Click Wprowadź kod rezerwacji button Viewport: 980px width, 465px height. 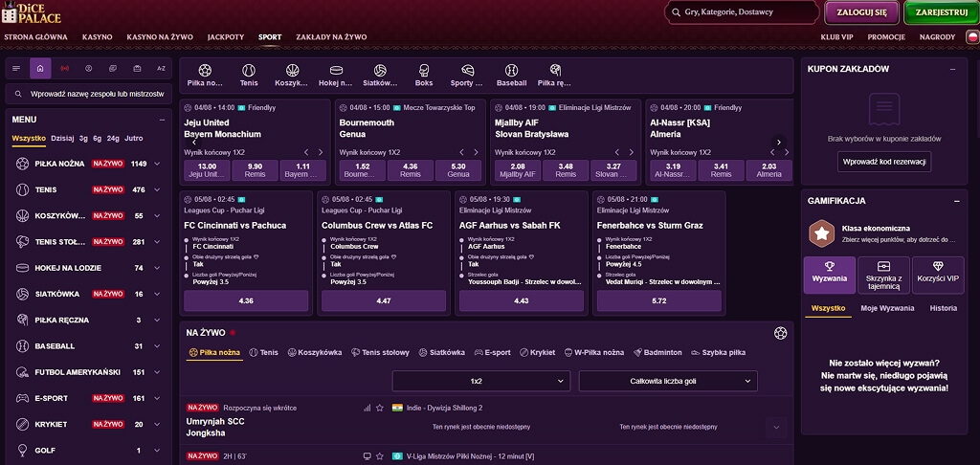point(884,162)
